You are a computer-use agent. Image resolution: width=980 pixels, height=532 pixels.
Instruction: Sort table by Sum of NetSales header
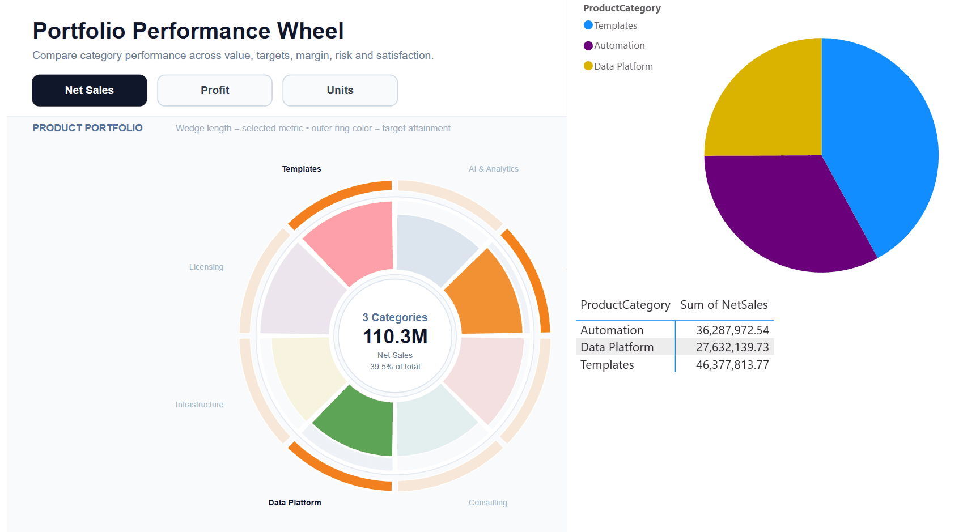tap(724, 305)
